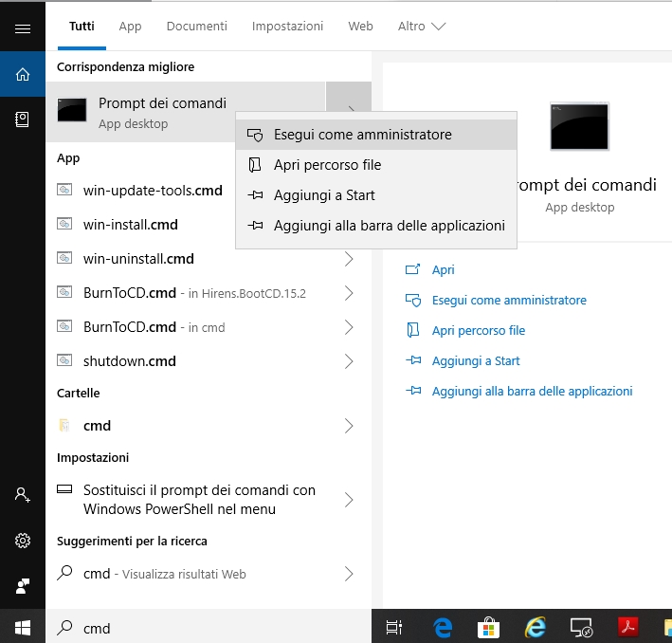Launch Internet Explorer from the taskbar
Viewport: 672px width, 643px height.
point(536,628)
